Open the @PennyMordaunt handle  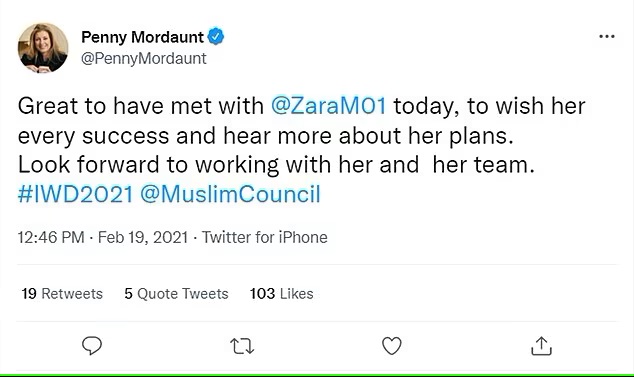[x=144, y=59]
